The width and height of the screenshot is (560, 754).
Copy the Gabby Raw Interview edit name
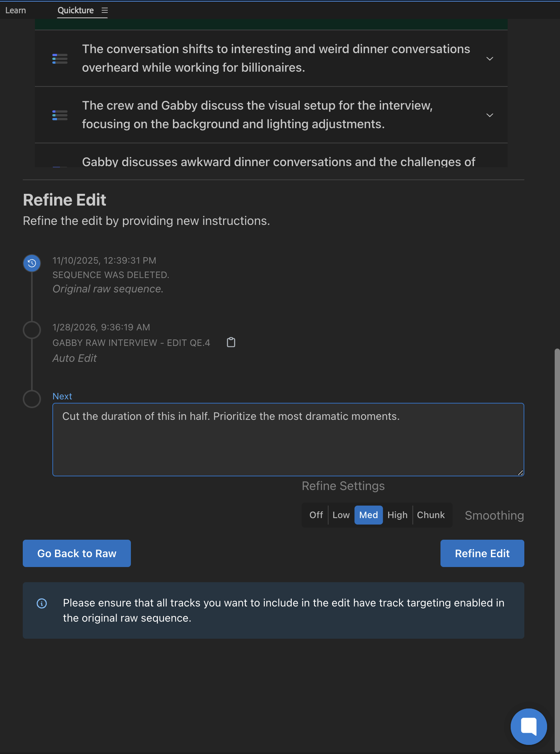click(x=231, y=342)
